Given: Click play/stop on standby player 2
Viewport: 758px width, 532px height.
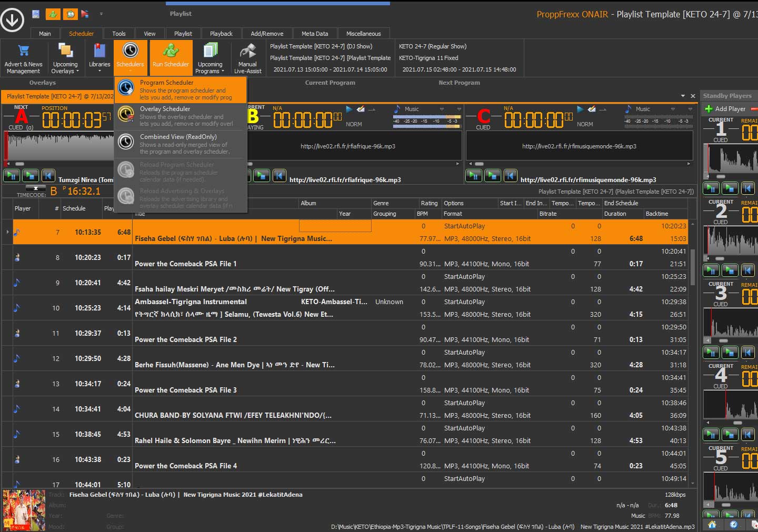Looking at the screenshot, I should [730, 270].
